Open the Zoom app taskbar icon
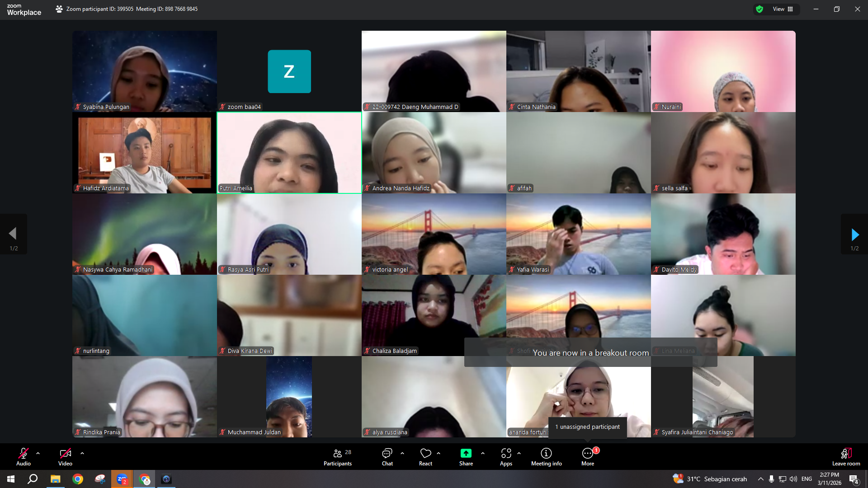 click(x=122, y=479)
